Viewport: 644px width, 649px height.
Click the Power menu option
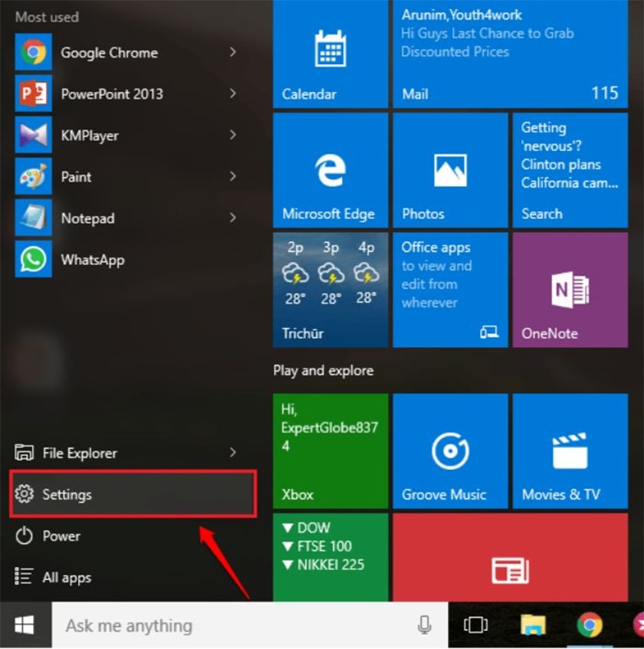coord(61,536)
